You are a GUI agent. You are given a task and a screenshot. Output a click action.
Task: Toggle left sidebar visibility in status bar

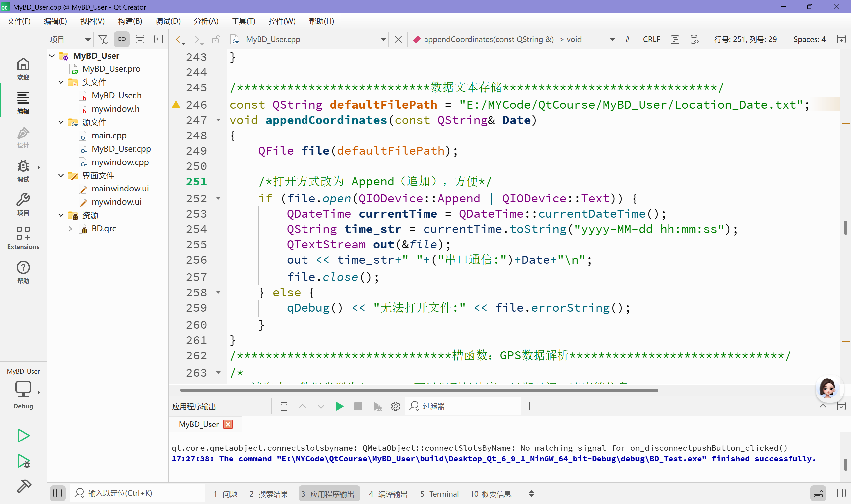click(x=58, y=493)
